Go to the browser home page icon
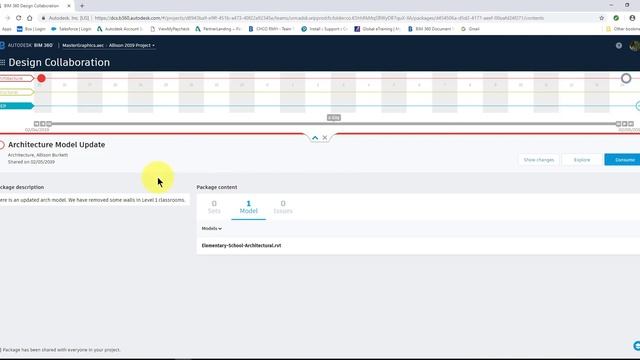This screenshot has width=640, height=360. (x=29, y=18)
